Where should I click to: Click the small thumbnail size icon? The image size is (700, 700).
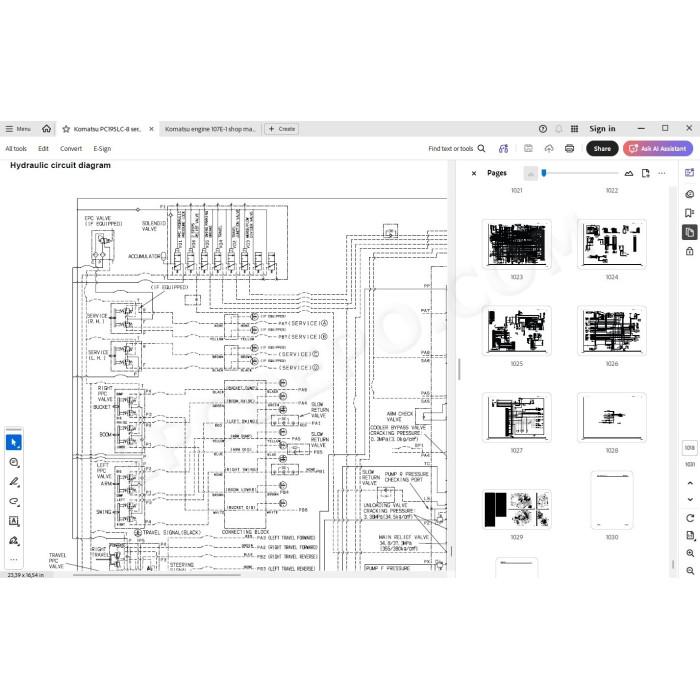[x=531, y=173]
